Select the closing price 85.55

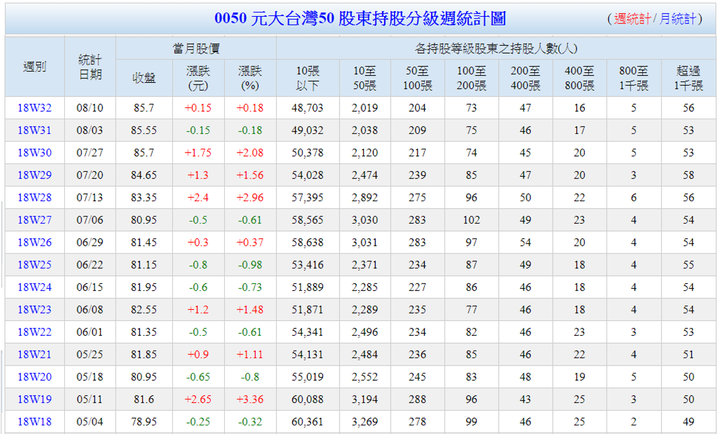point(144,130)
